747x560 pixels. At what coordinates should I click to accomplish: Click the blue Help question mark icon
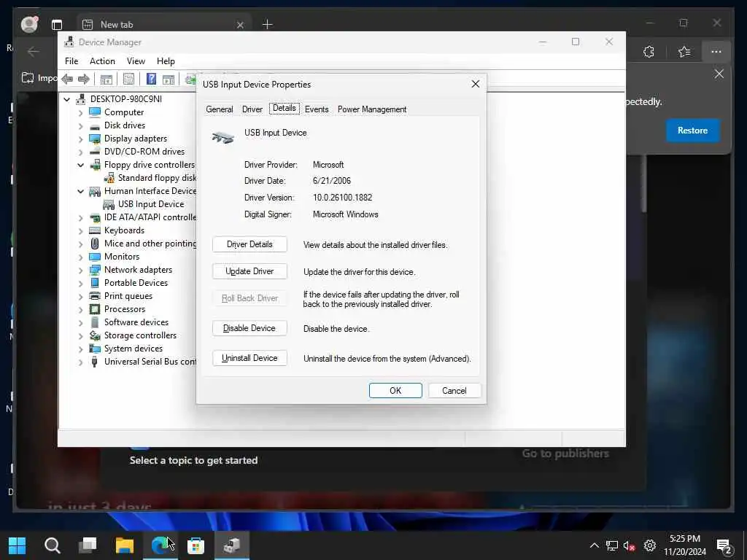point(151,79)
